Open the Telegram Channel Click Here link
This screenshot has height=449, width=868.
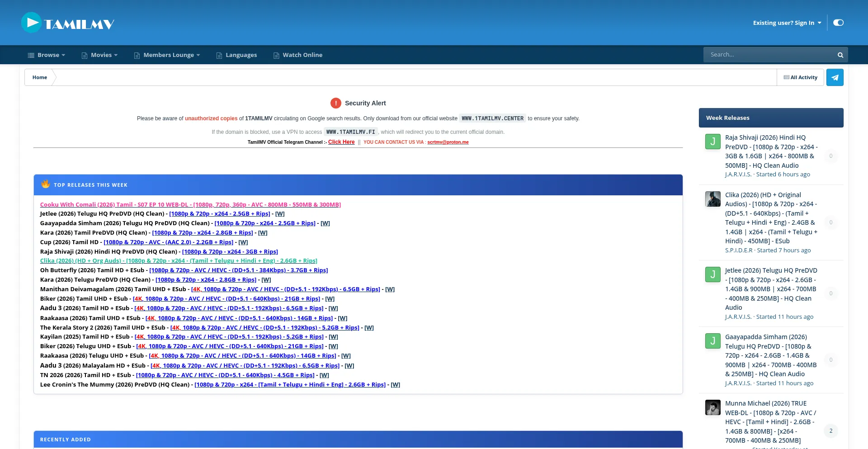341,142
